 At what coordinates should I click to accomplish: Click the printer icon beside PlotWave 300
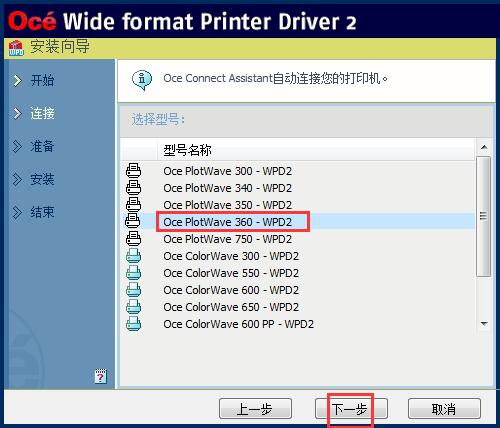pyautogui.click(x=133, y=171)
